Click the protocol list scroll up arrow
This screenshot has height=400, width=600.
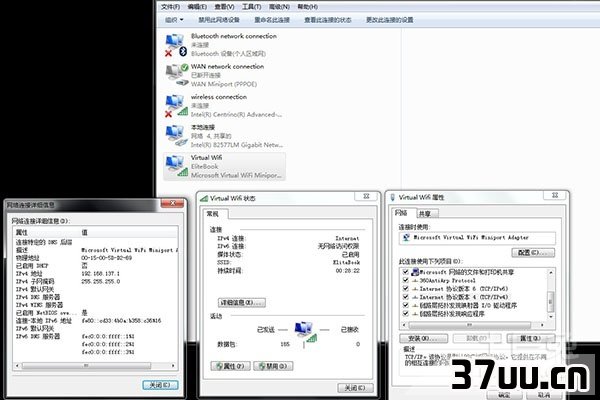point(551,273)
